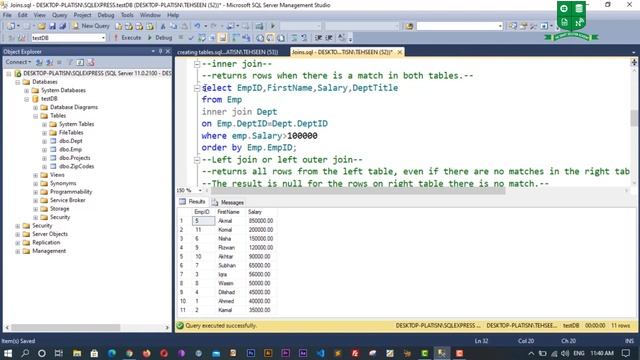Click the Open File folder icon
Screen dimensions: 640x360
click(42, 26)
